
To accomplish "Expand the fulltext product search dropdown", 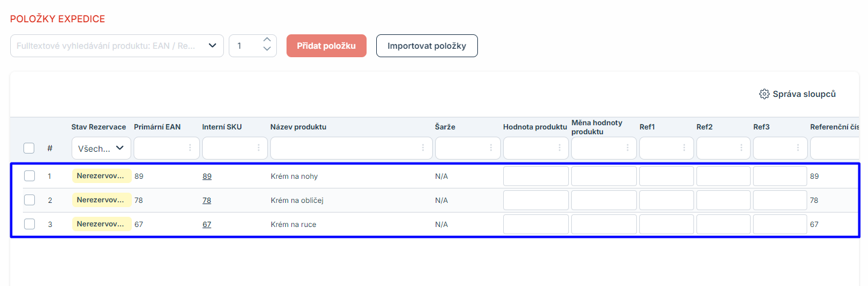I will (x=212, y=46).
